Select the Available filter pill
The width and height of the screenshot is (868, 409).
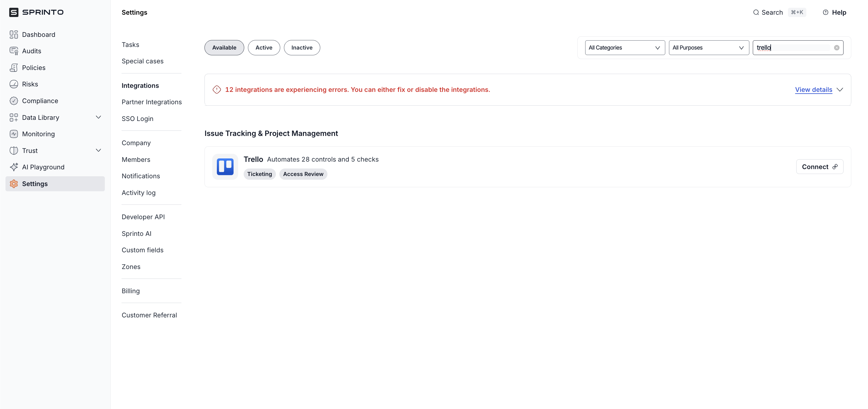tap(224, 48)
